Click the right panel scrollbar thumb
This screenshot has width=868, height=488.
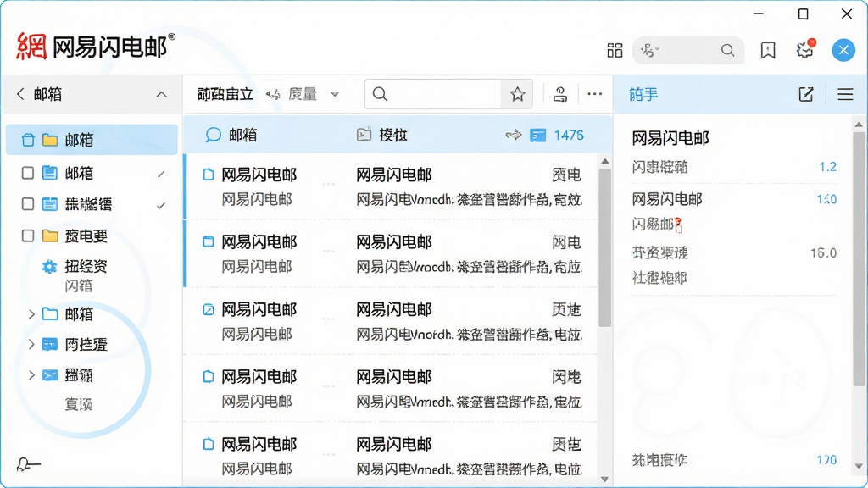pos(859,259)
